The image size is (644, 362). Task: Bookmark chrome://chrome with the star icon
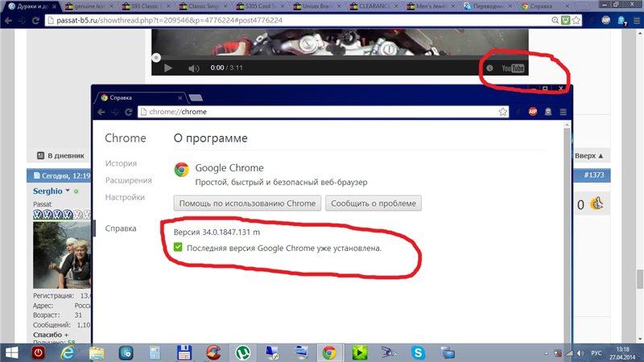(502, 112)
